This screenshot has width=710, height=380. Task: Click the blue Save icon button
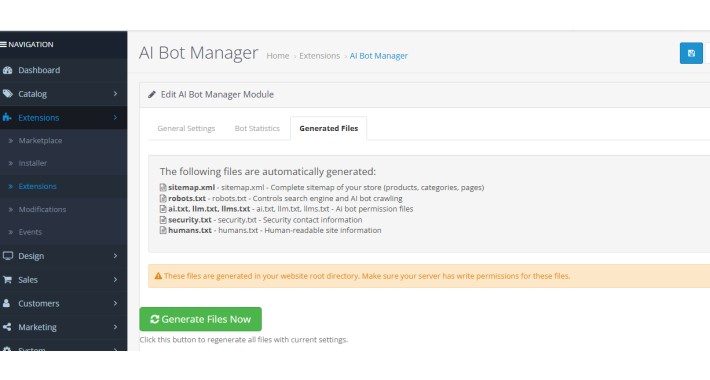pos(691,53)
